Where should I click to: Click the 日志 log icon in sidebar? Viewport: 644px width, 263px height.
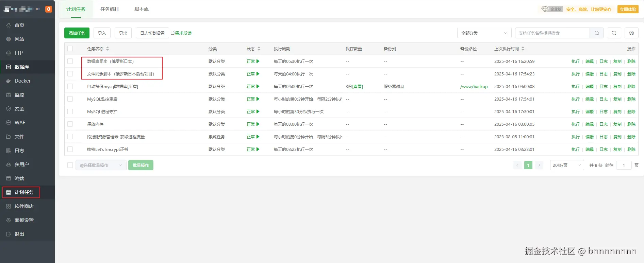[9, 151]
